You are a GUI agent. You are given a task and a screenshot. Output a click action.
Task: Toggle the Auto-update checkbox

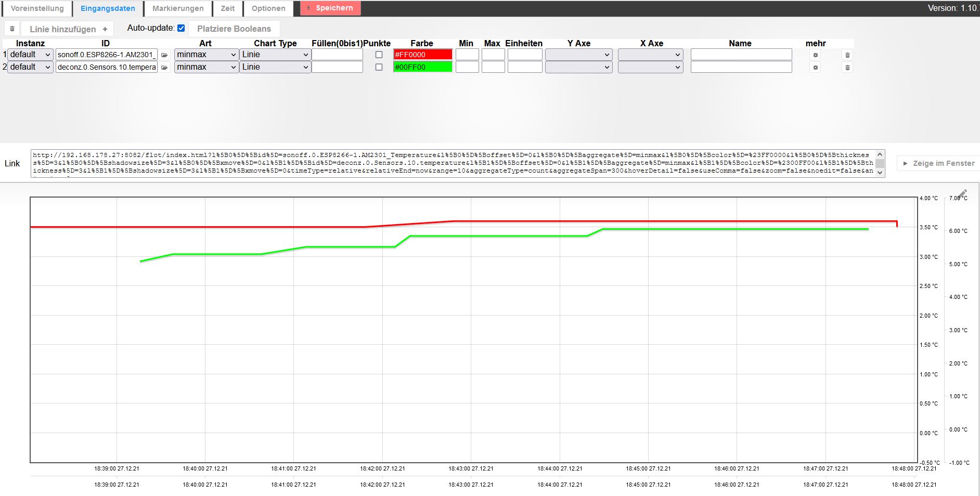(180, 28)
